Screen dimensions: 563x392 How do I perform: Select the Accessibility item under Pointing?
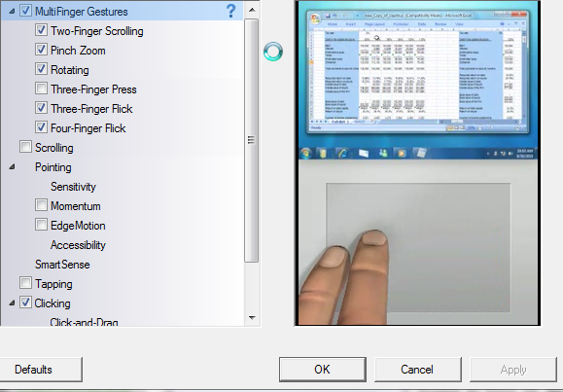click(78, 245)
